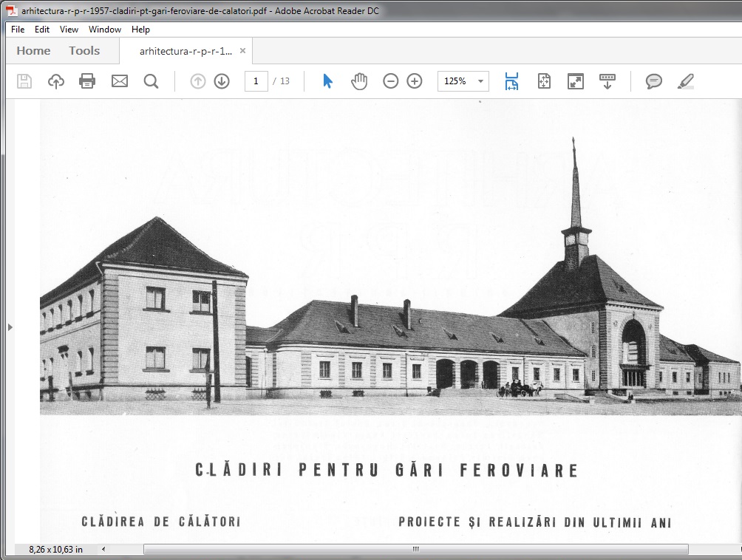Go to previous page arrow
The width and height of the screenshot is (742, 560).
coord(198,81)
